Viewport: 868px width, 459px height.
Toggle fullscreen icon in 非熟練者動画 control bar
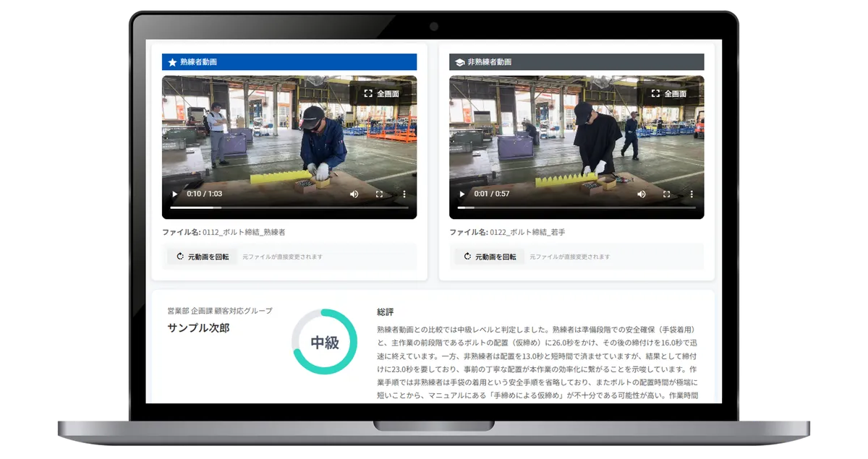tap(666, 194)
